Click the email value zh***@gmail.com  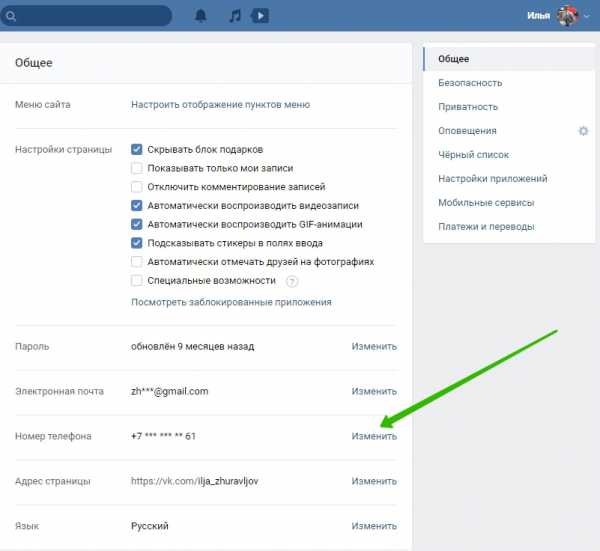tap(170, 391)
